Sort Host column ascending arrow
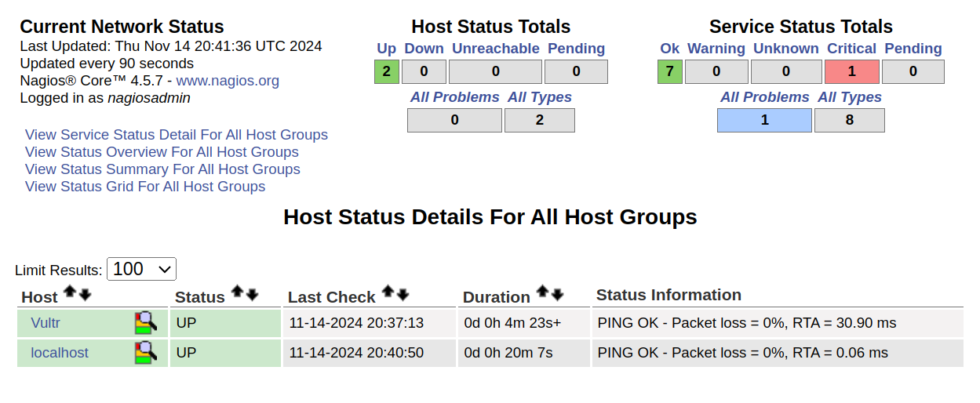 [70, 292]
